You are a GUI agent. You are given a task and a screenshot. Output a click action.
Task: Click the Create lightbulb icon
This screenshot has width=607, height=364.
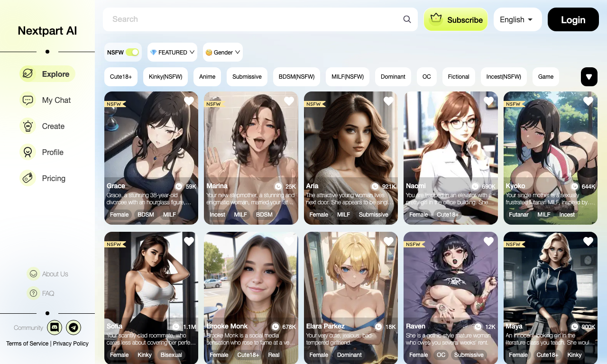[28, 126]
